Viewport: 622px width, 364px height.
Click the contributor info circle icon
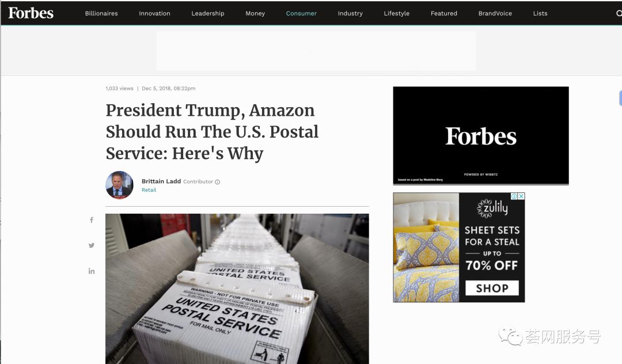point(217,182)
